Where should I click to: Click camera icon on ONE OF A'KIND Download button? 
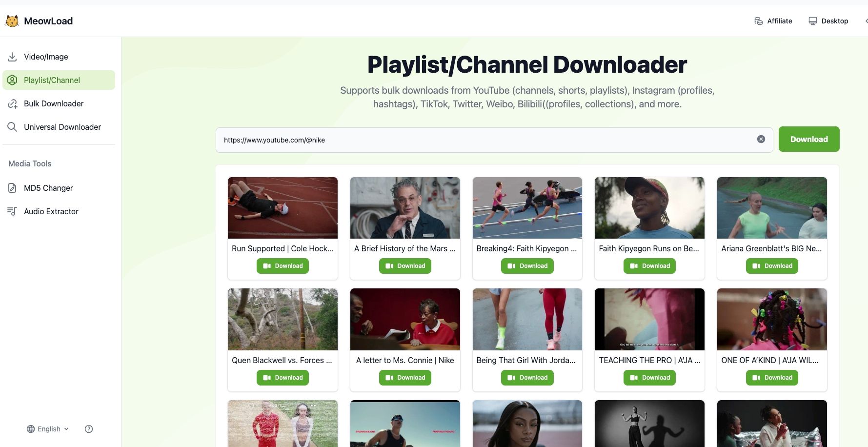point(756,378)
